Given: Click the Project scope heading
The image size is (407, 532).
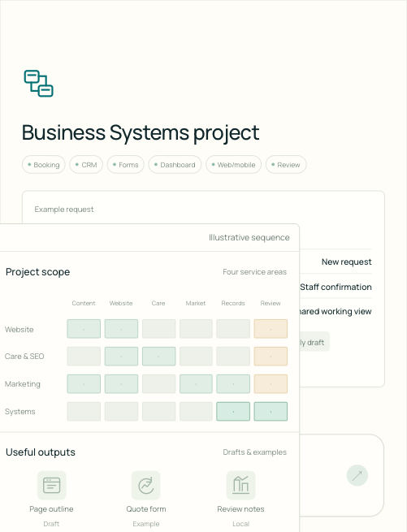Looking at the screenshot, I should tap(37, 272).
